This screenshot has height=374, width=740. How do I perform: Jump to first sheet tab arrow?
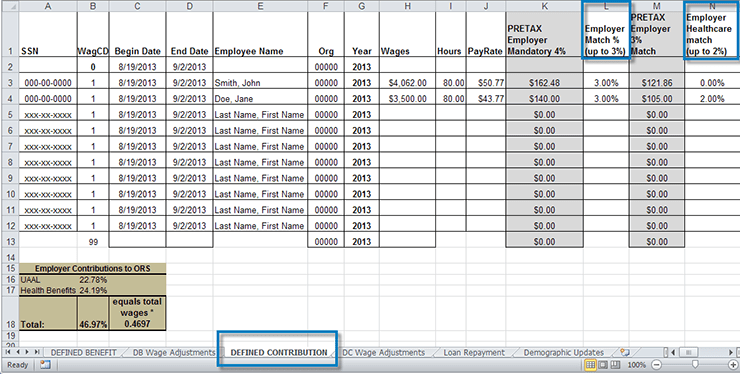[x=8, y=352]
